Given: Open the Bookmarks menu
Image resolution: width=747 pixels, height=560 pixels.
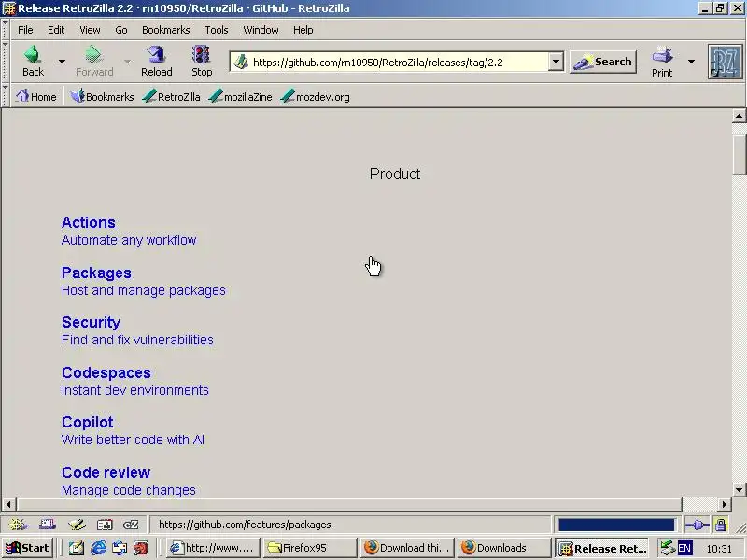Looking at the screenshot, I should (166, 30).
